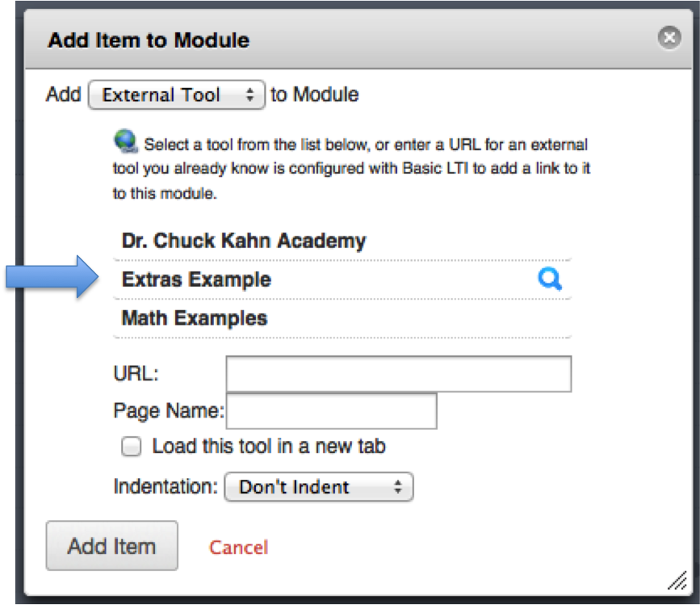
Task: Enable Load this tool in a new tab
Action: [x=132, y=446]
